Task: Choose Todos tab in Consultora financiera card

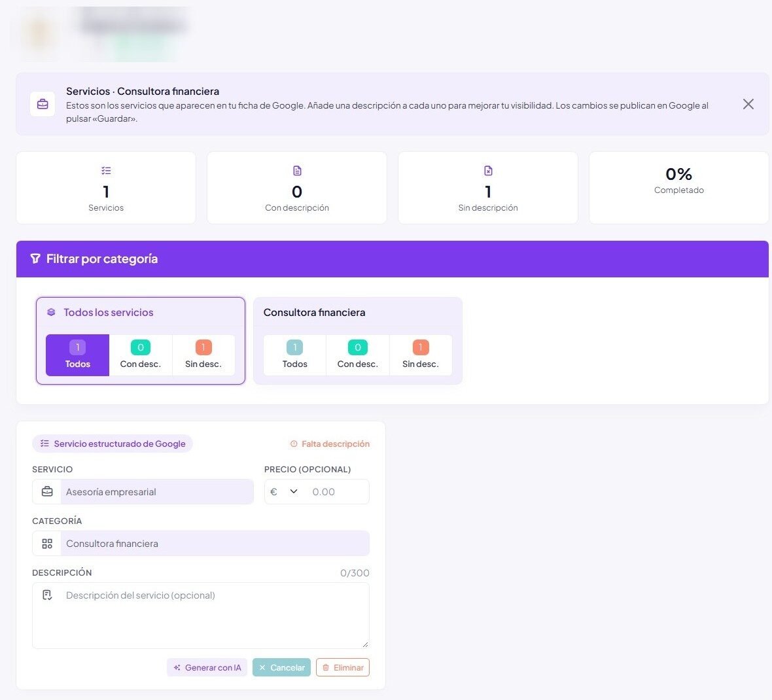Action: click(294, 355)
